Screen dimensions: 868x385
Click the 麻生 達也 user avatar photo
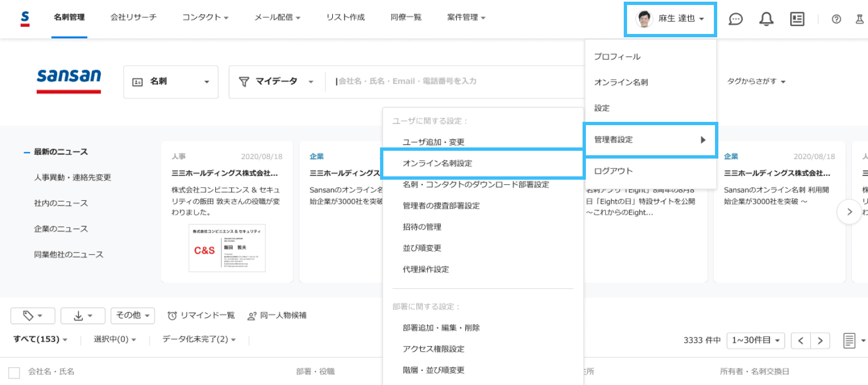(644, 19)
